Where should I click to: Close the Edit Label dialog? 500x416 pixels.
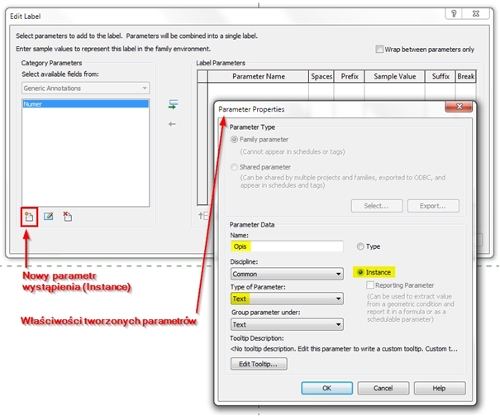coord(476,14)
